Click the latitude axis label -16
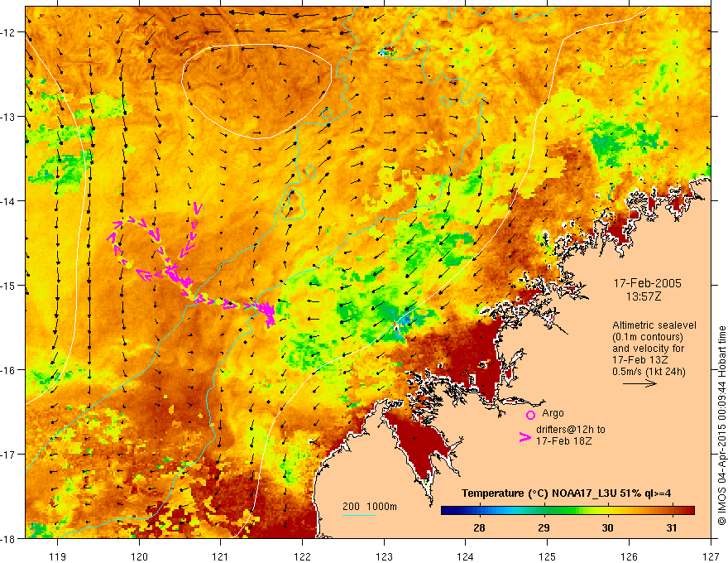The image size is (728, 563). pos(8,370)
